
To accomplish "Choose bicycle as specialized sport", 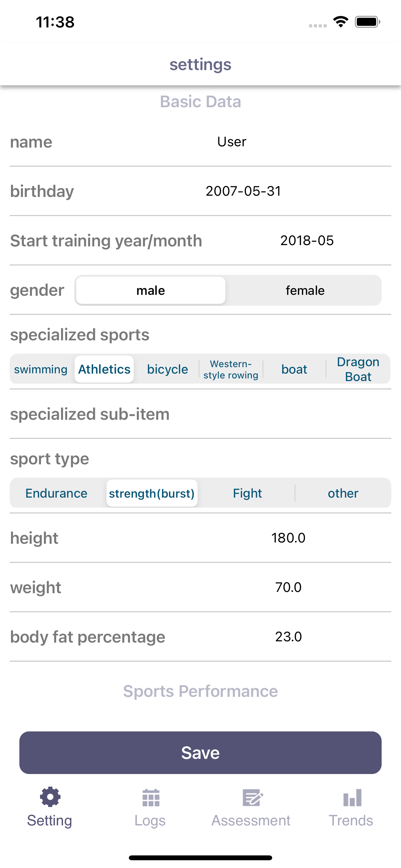I will pos(168,369).
